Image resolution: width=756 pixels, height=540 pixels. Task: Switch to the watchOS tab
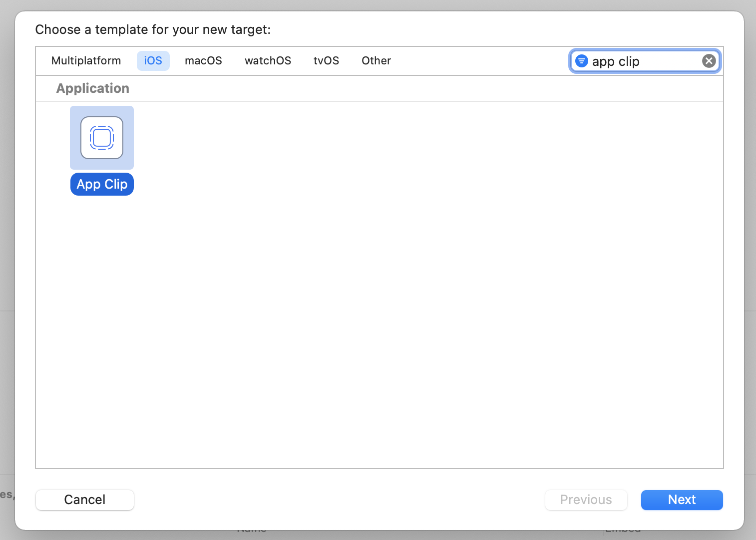[x=268, y=61]
